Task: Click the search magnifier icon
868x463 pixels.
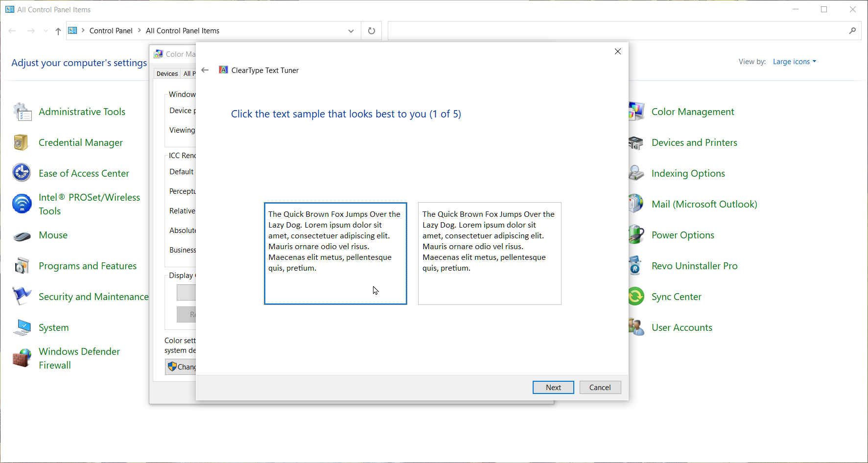Action: [x=852, y=31]
